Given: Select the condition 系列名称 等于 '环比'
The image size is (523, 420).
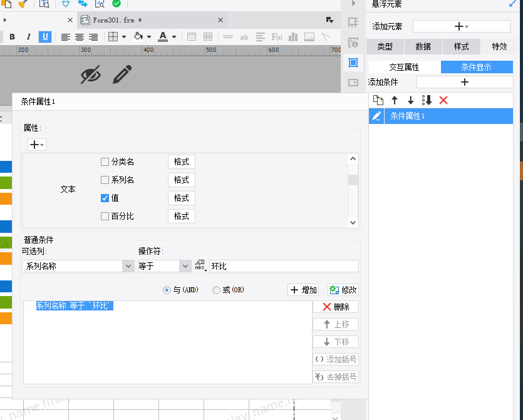Looking at the screenshot, I should [x=75, y=305].
